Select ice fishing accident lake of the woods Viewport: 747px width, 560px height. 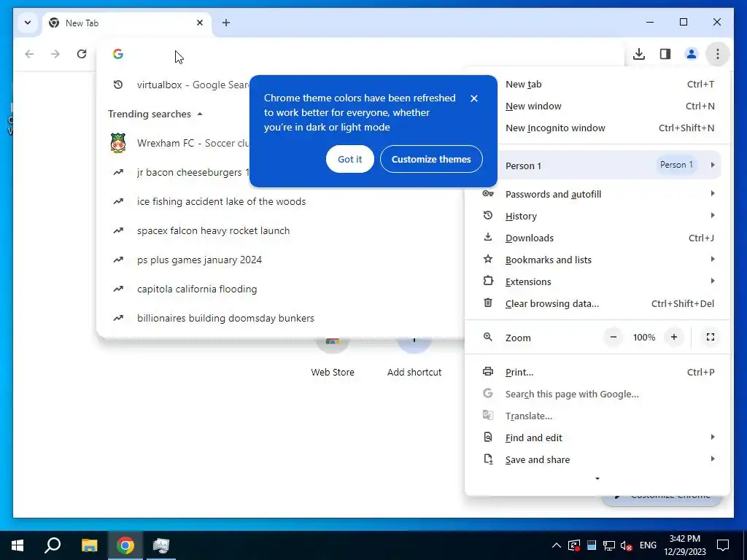(x=280, y=201)
